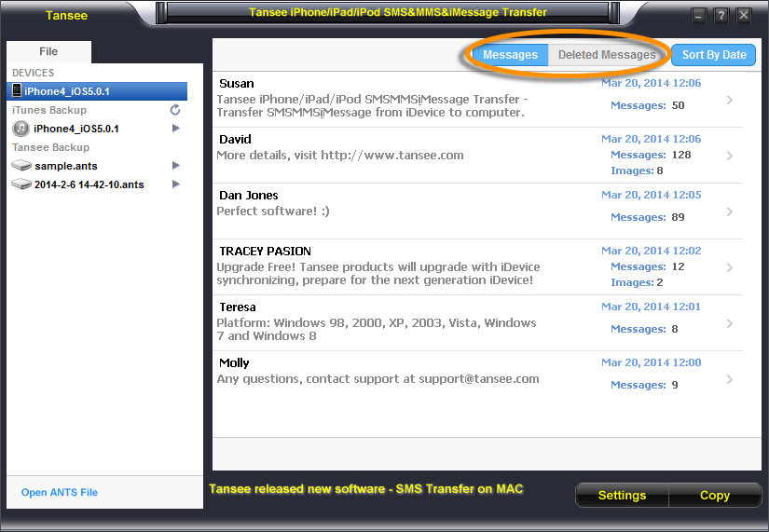The image size is (769, 532).
Task: Click the Tansee Backup section label
Action: 50,147
